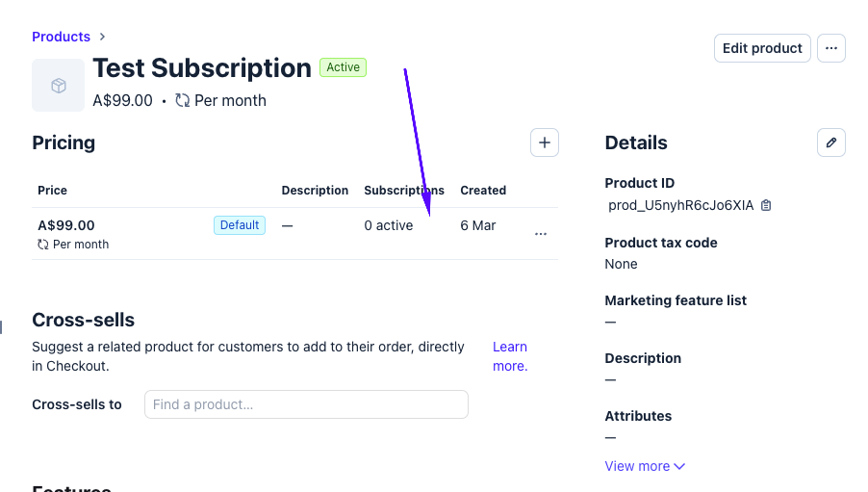Click the Created column header
Image resolution: width=868 pixels, height=492 pixels.
point(483,191)
